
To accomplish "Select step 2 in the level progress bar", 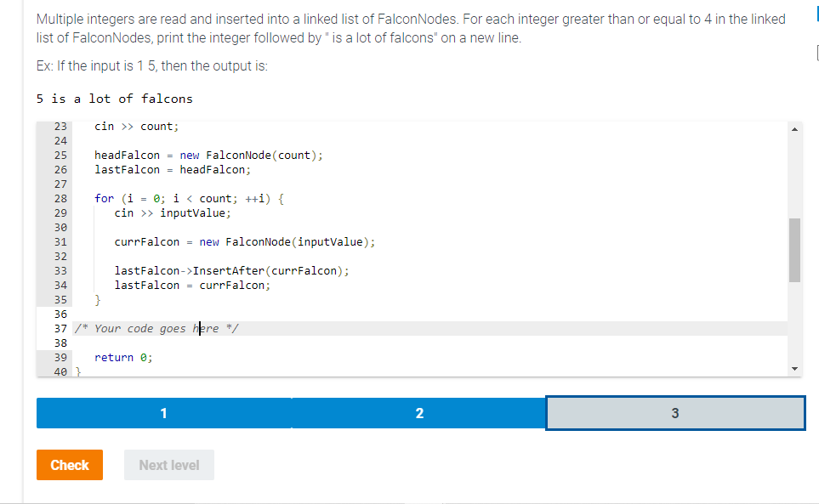I will pyautogui.click(x=419, y=413).
